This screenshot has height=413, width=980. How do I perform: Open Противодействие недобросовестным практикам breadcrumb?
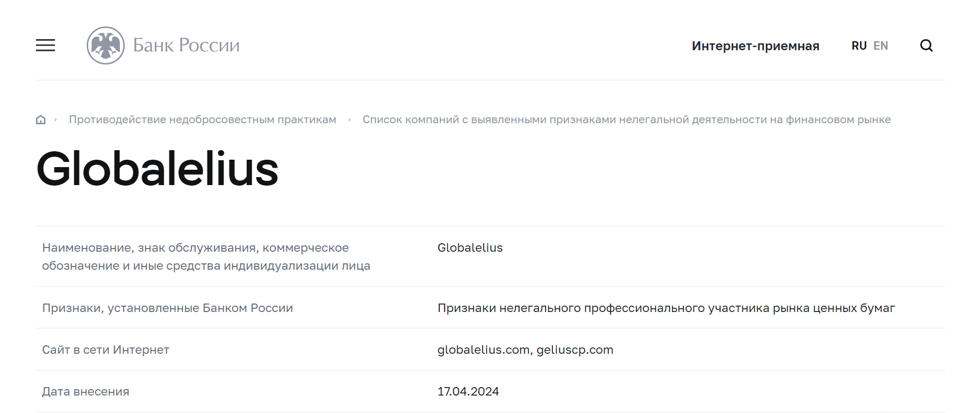(202, 120)
